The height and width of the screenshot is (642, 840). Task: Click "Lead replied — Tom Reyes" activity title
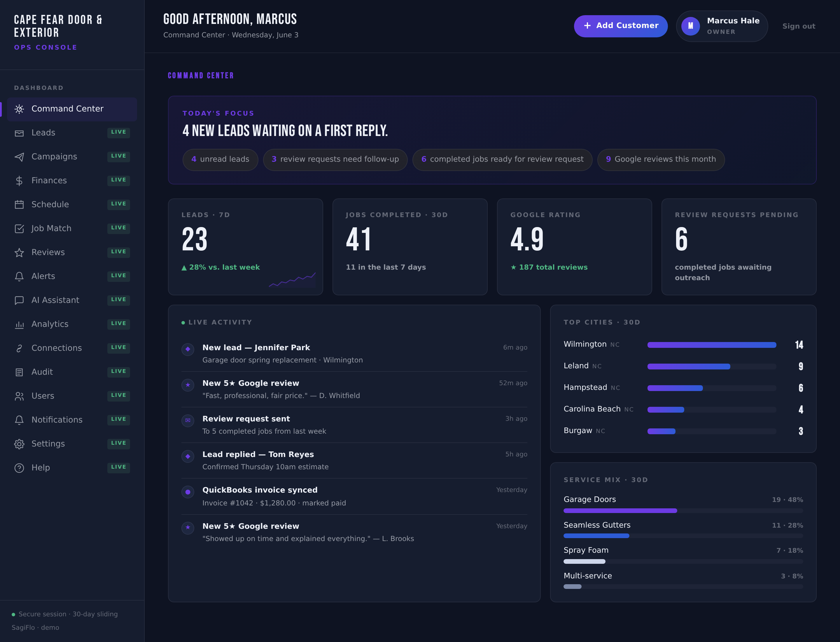tap(258, 454)
